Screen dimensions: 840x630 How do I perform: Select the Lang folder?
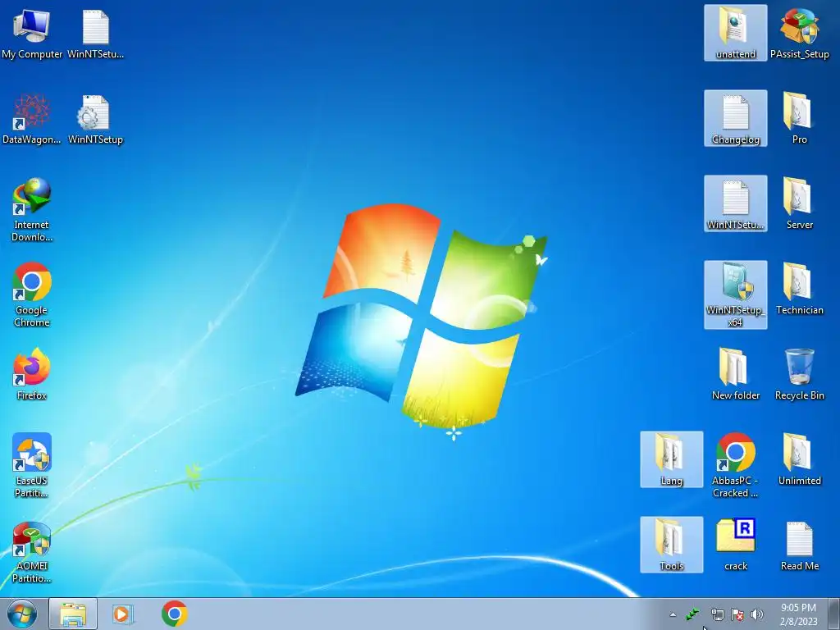click(x=671, y=459)
